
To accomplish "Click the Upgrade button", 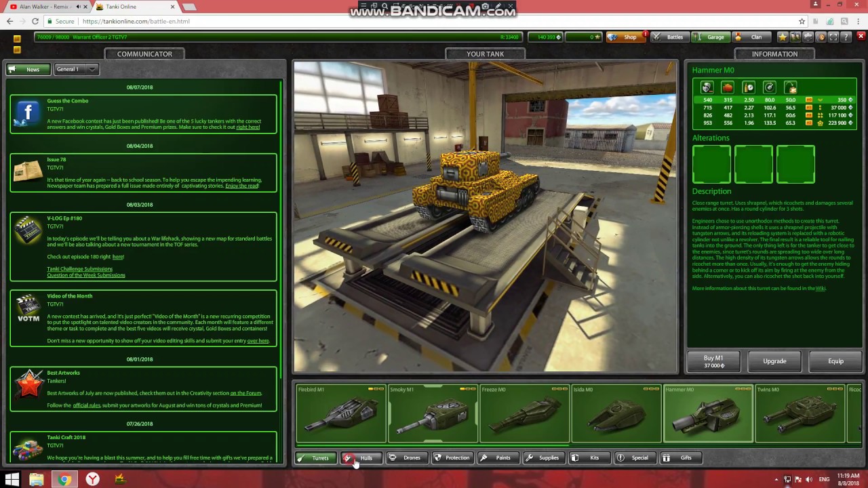I will coord(774,361).
